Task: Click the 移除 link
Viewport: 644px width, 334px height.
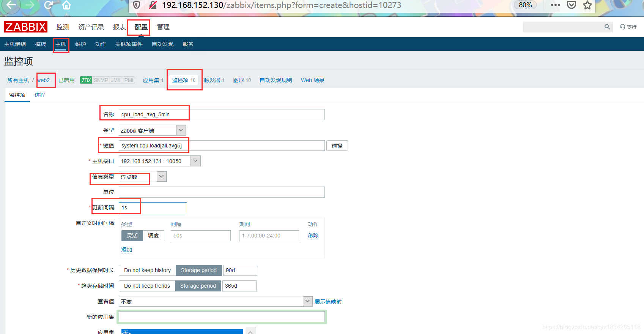Action: [x=313, y=236]
